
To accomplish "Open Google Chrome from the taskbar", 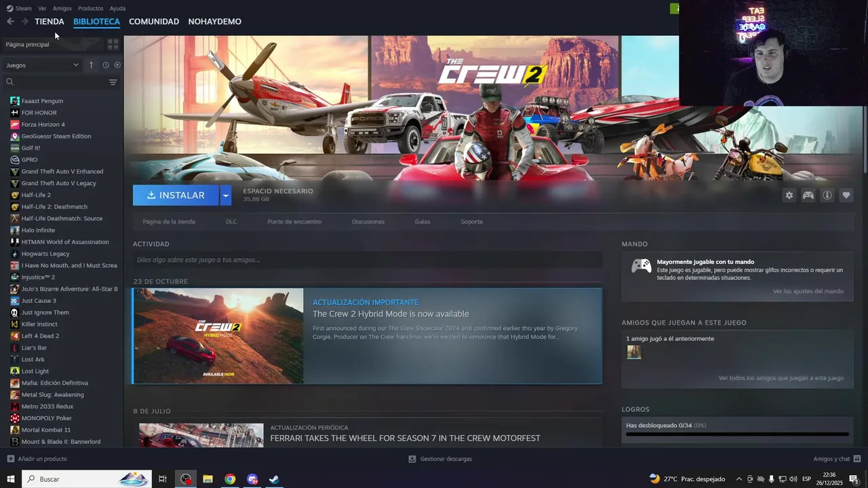I will coord(230,479).
